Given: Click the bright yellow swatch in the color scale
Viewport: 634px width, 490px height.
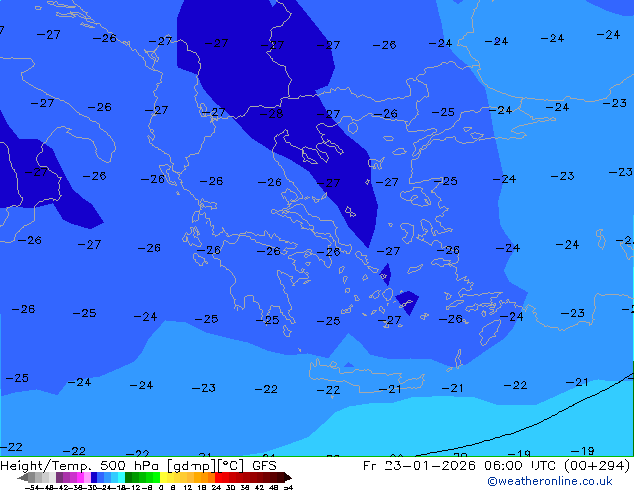Looking at the screenshot, I should [163, 477].
